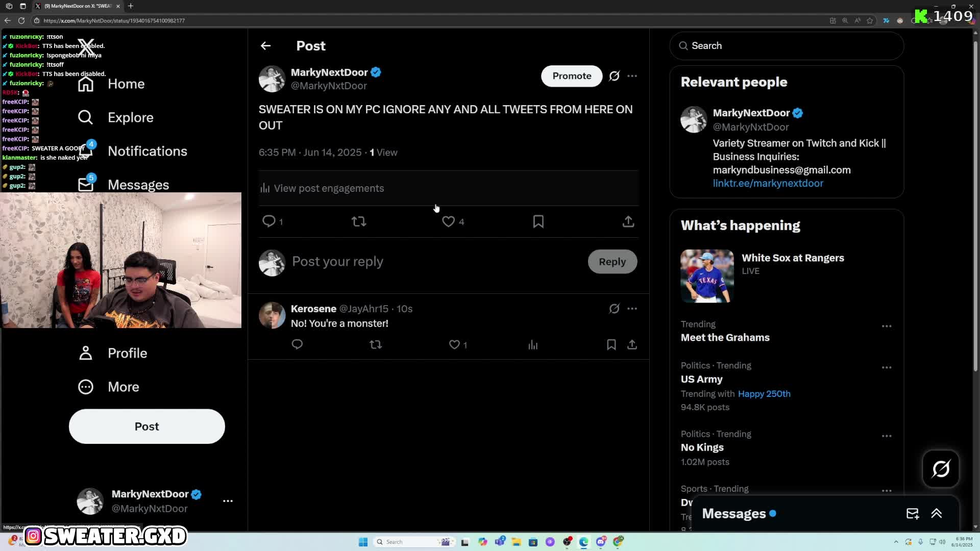The width and height of the screenshot is (980, 551).
Task: Open the more options menu on the main post
Action: pyautogui.click(x=632, y=76)
